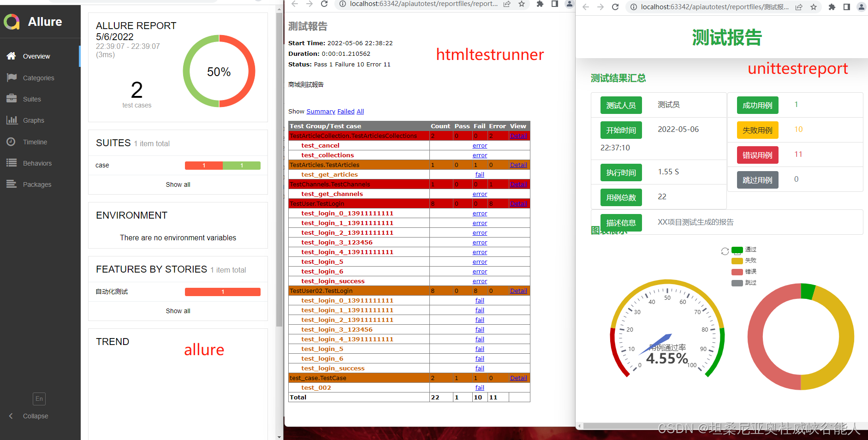Image resolution: width=868 pixels, height=440 pixels.
Task: Expand fail details for test_get_articles
Action: pyautogui.click(x=480, y=175)
